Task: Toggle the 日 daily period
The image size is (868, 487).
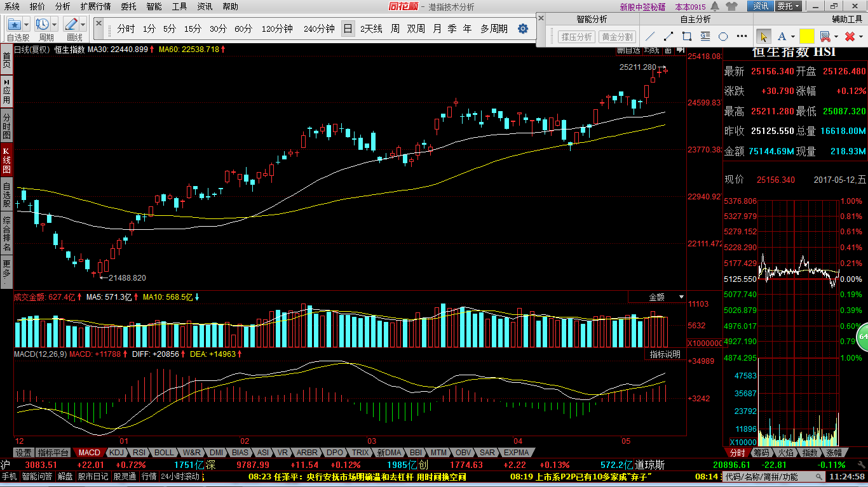Action: pos(348,29)
